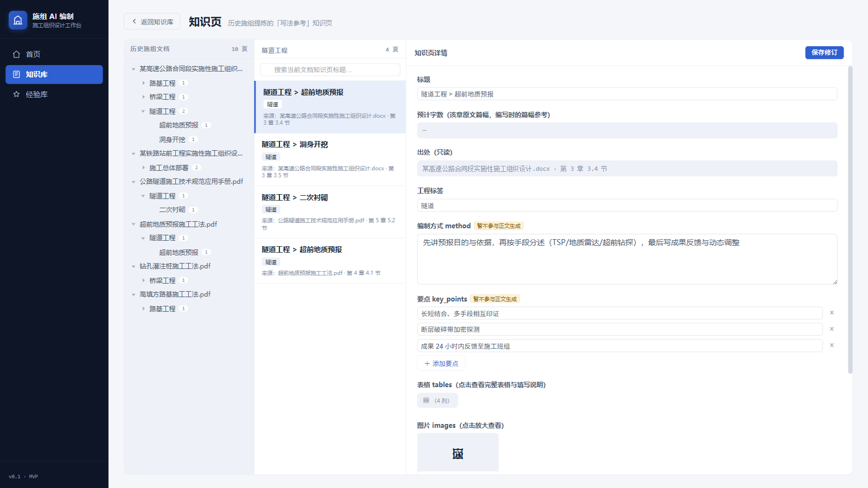Collapse the 钻孔灌注桩施工工法.pdf node
The width and height of the screenshot is (868, 488).
tap(133, 266)
